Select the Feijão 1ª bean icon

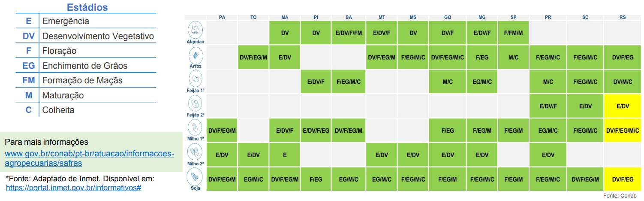[196, 79]
